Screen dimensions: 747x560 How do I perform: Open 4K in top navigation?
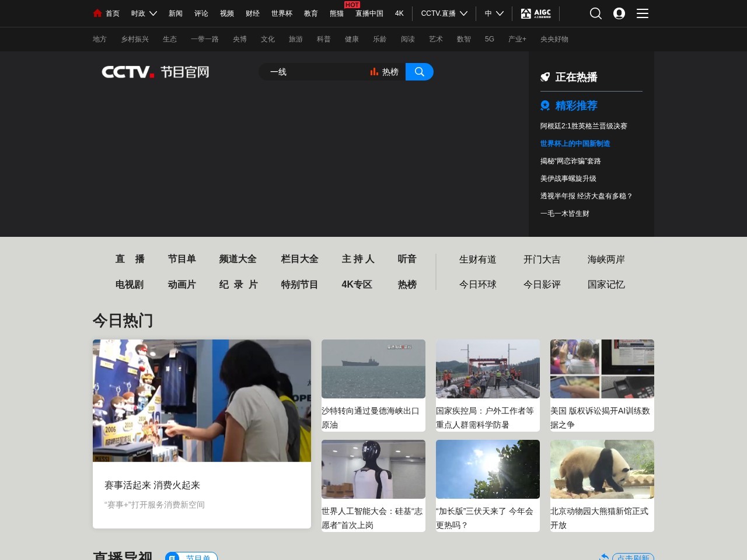pos(399,13)
